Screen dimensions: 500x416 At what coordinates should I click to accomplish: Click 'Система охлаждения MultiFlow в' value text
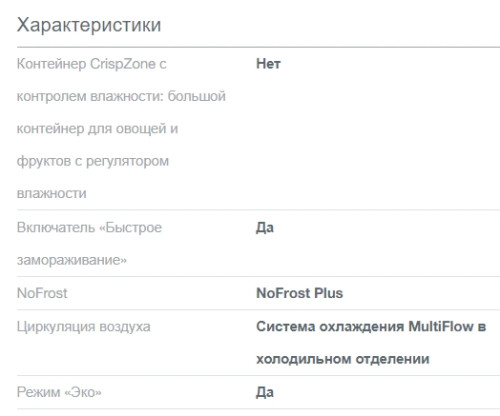click(371, 326)
